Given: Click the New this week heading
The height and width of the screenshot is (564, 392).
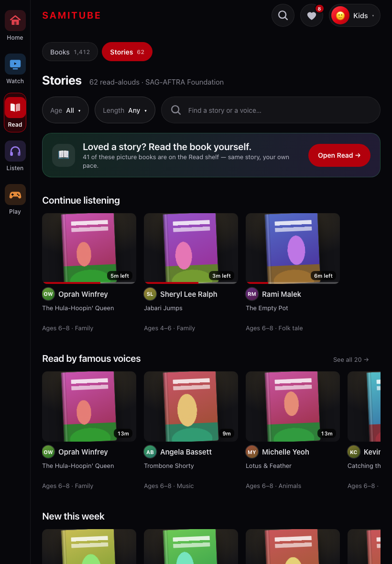Looking at the screenshot, I should click(73, 517).
